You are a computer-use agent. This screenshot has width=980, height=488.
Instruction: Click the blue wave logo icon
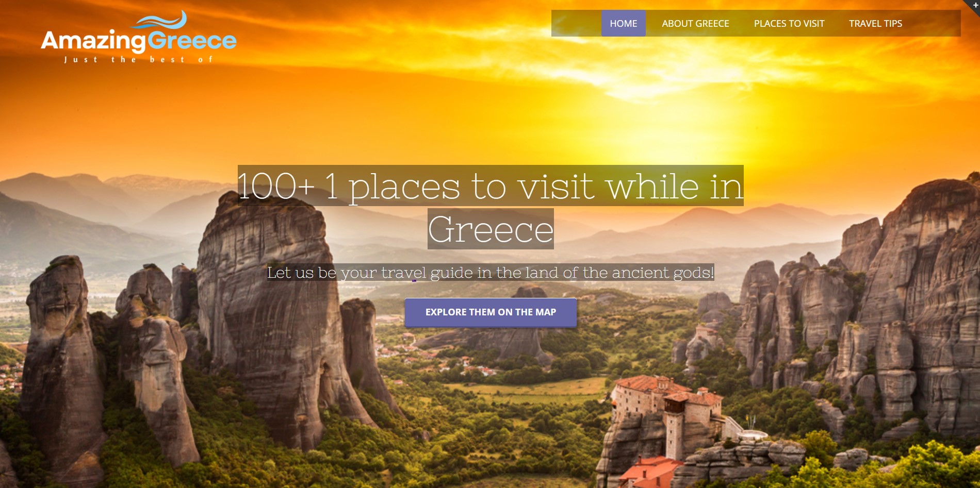pyautogui.click(x=159, y=21)
